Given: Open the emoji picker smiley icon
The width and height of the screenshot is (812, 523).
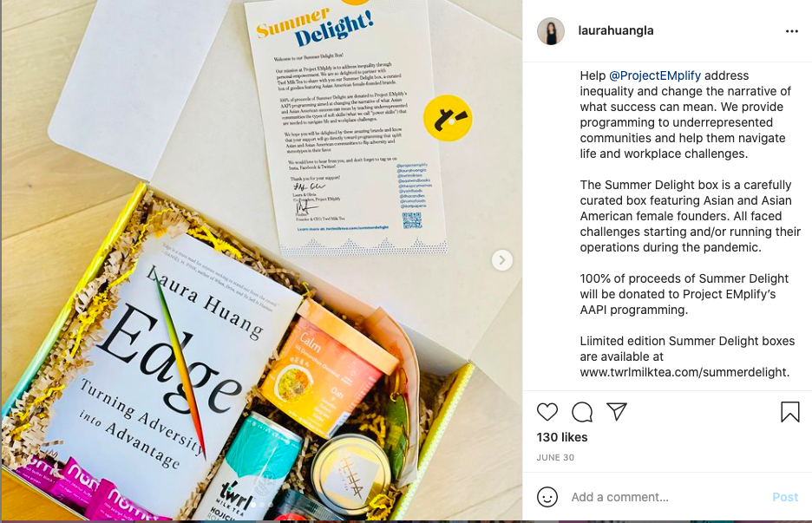Looking at the screenshot, I should point(547,497).
